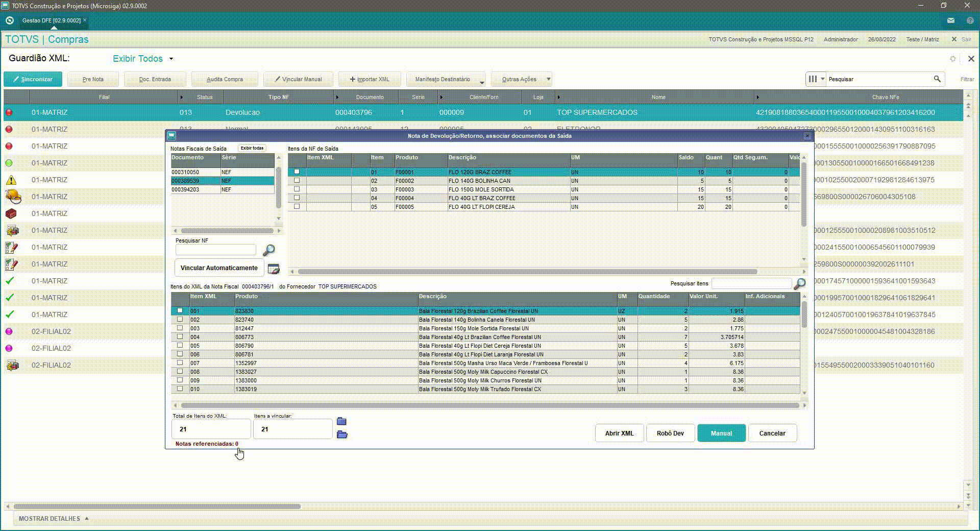
Task: Click the Robô Dev button
Action: [670, 433]
